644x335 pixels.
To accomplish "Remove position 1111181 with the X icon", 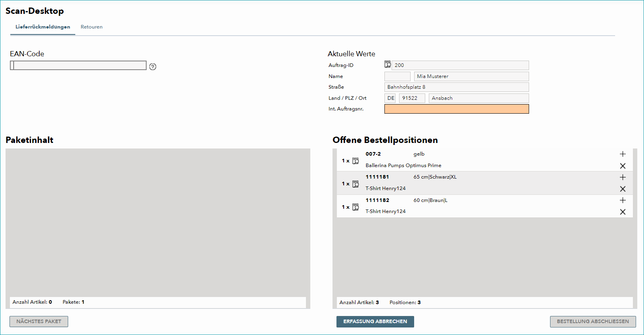I will click(623, 189).
